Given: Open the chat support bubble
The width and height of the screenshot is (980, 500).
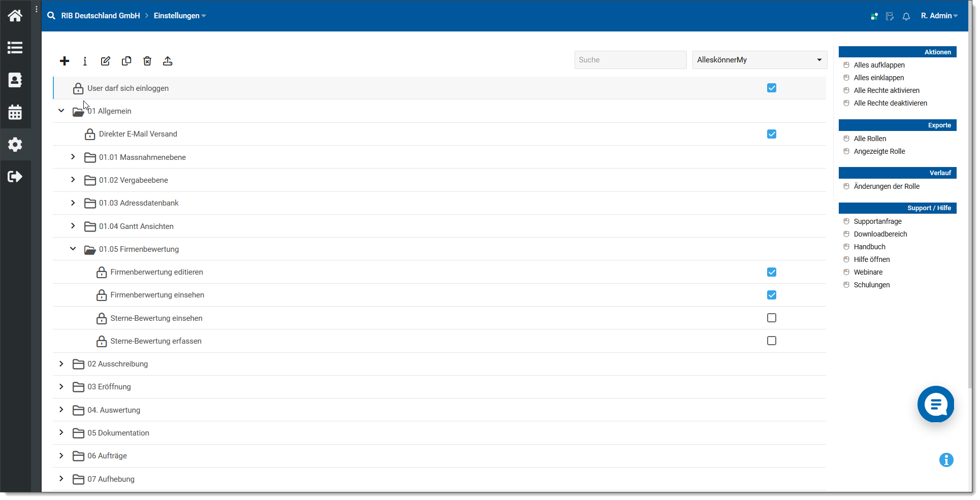Looking at the screenshot, I should tap(935, 404).
